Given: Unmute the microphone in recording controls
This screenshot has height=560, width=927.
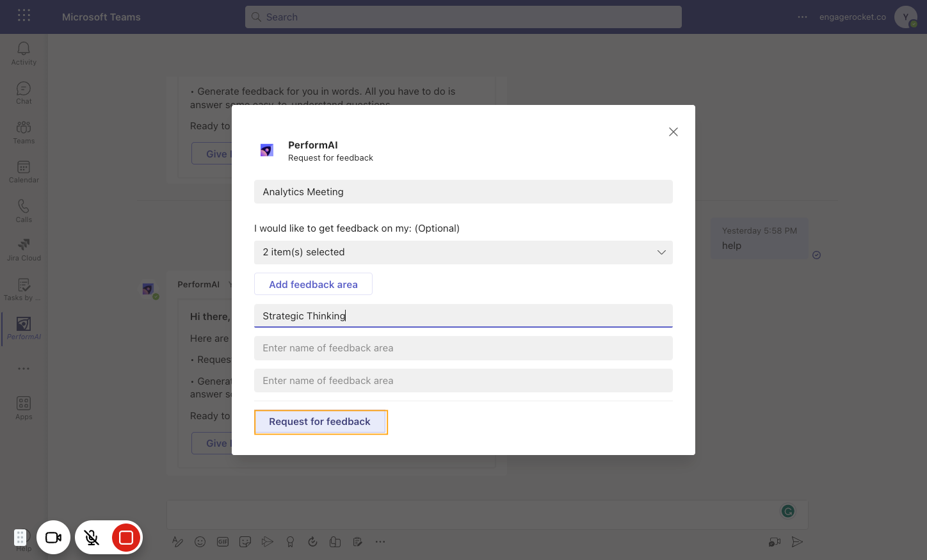Looking at the screenshot, I should coord(92,538).
